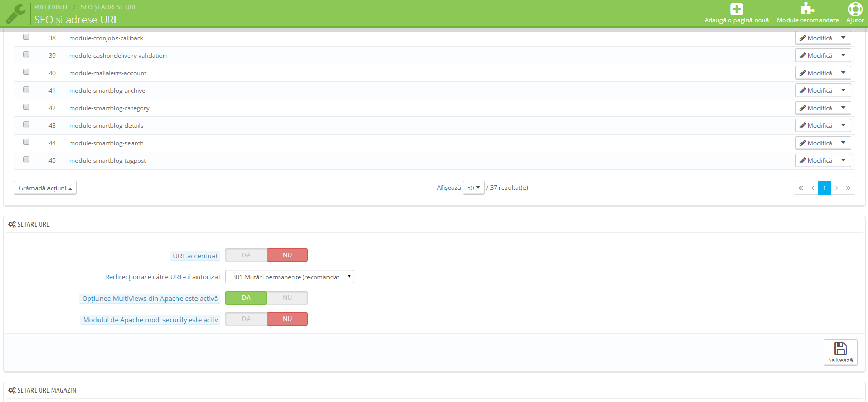The height and width of the screenshot is (402, 868).
Task: Open Preferințe breadcrumb menu item
Action: coord(52,7)
